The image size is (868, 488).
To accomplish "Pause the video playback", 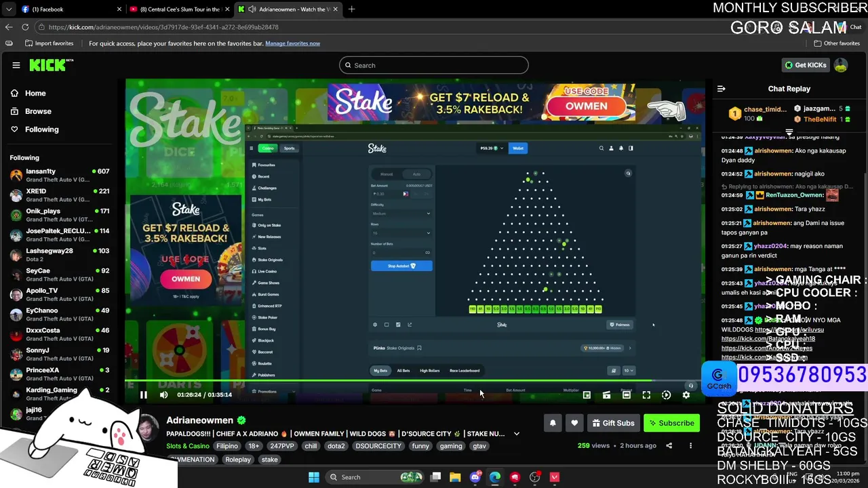I will click(143, 394).
